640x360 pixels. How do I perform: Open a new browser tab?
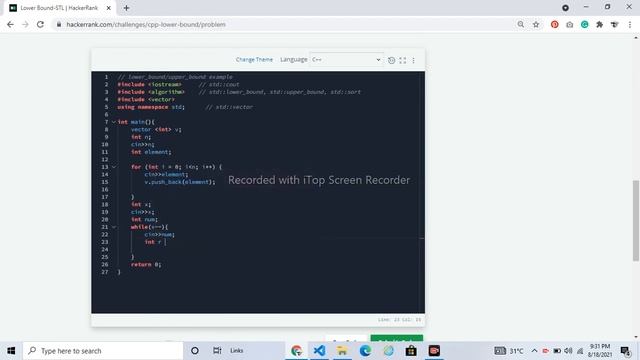pos(126,8)
